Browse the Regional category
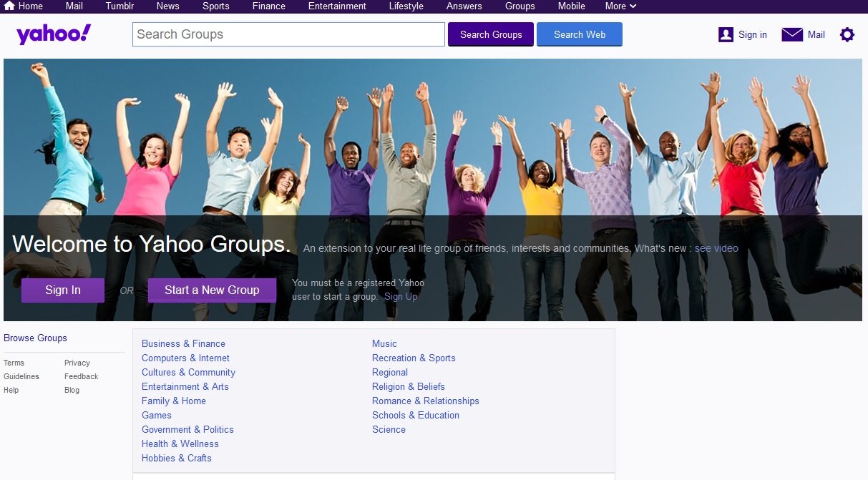This screenshot has height=480, width=868. tap(390, 372)
